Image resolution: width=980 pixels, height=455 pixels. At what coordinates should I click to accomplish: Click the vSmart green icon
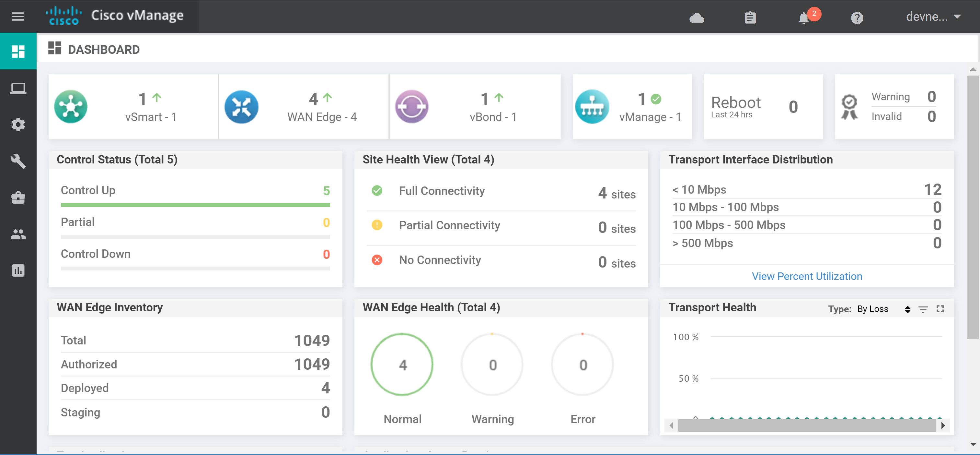click(71, 107)
